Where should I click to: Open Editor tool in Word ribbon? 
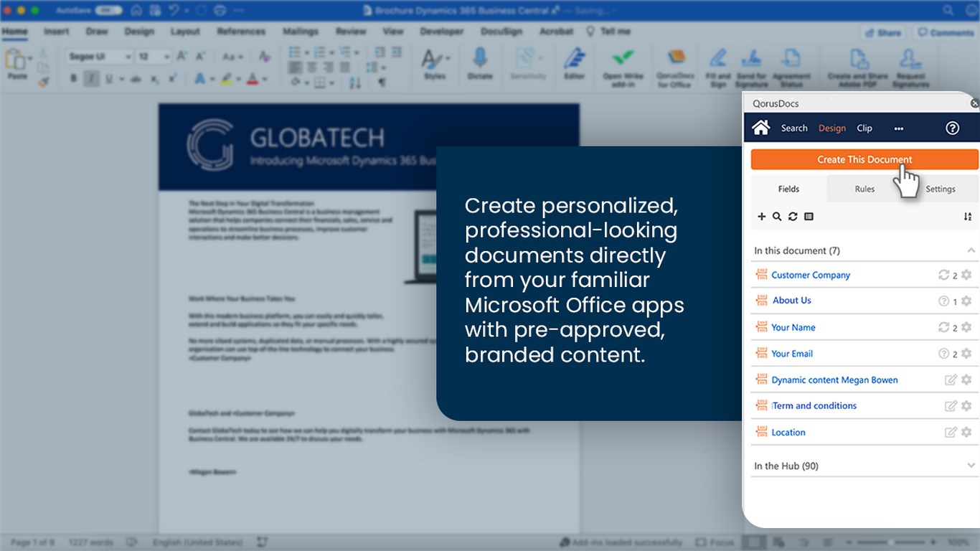click(574, 65)
